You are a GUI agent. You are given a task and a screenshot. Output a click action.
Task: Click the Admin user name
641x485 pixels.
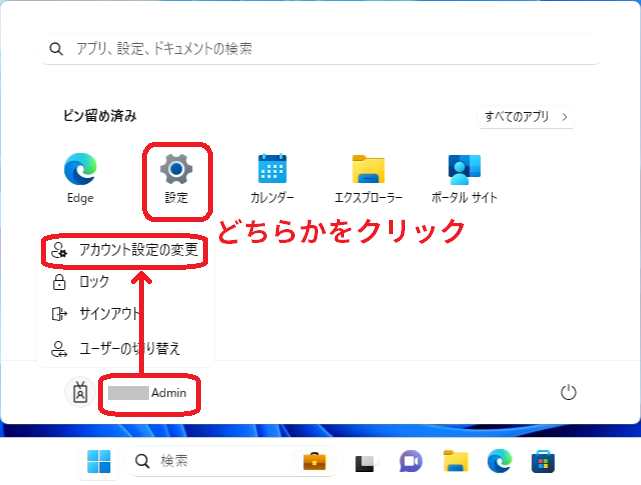coord(168,393)
